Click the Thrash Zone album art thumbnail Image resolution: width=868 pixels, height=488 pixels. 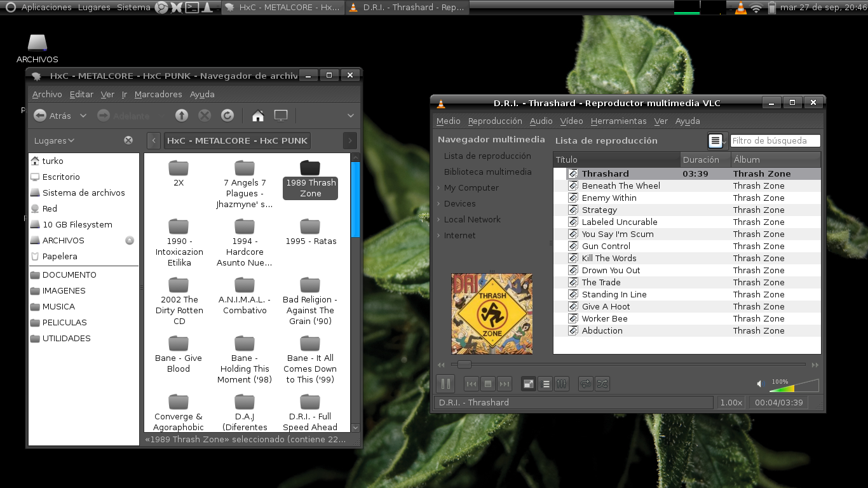click(x=492, y=314)
